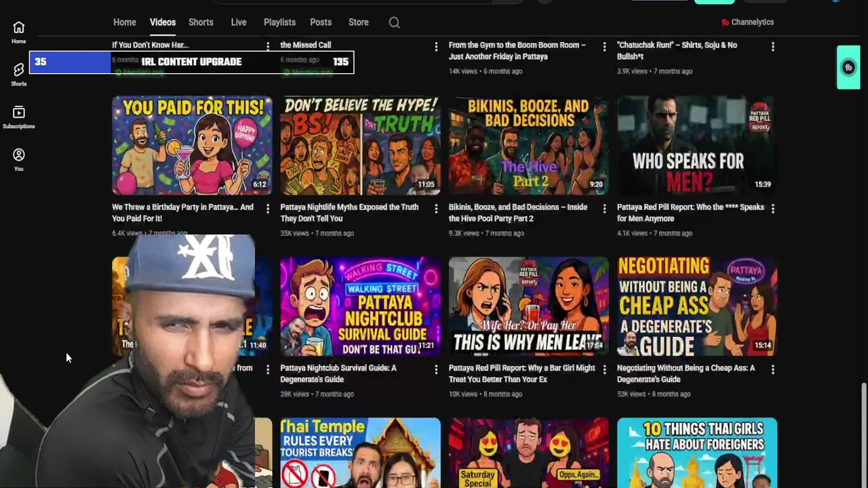Viewport: 868px width, 488px height.
Task: Open options for Negotiating Without Being a Cheap Ass
Action: (772, 369)
